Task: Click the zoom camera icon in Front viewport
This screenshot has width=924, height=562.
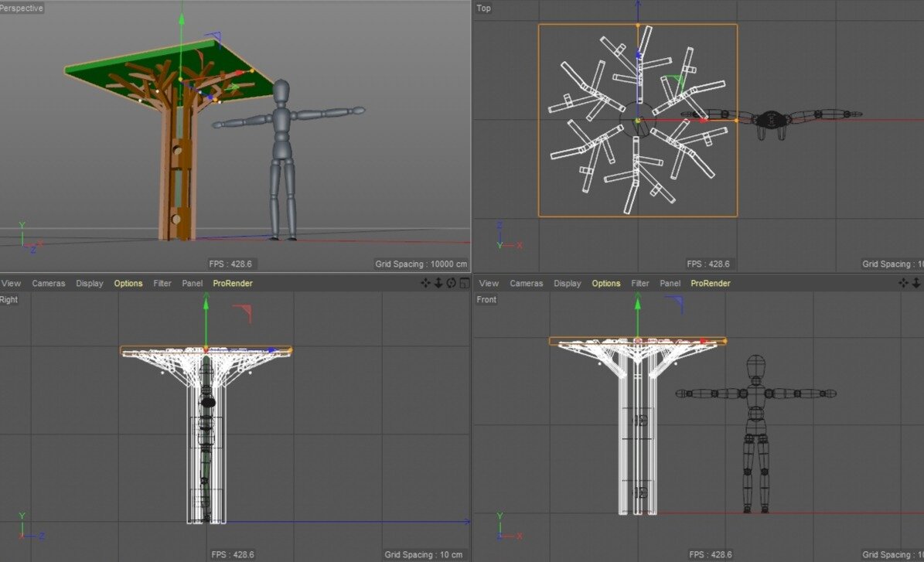Action: pos(916,284)
